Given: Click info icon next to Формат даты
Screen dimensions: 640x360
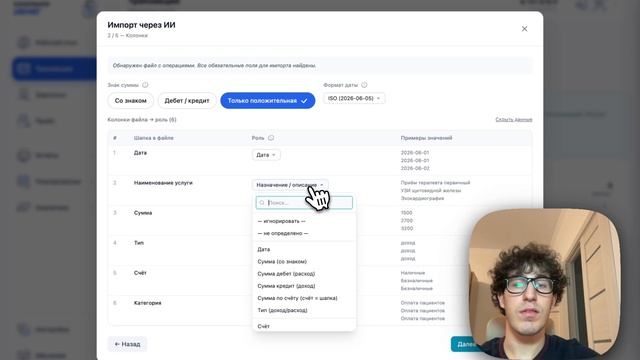Looking at the screenshot, I should [x=364, y=85].
